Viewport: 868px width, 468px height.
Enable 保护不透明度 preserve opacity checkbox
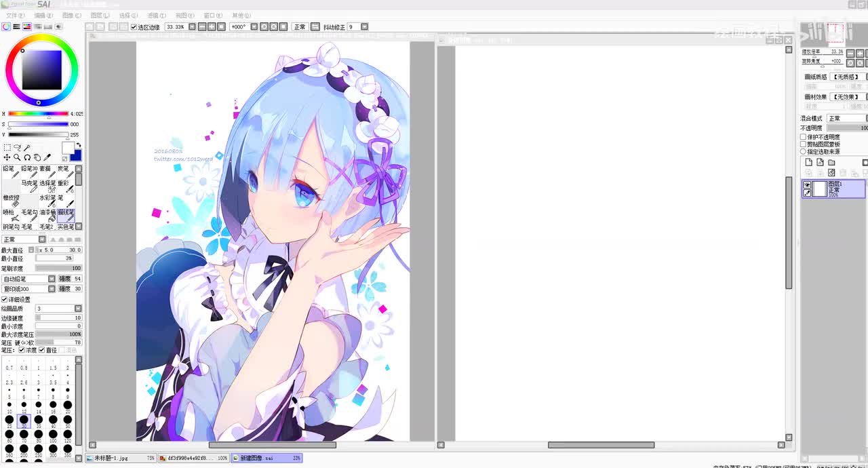coord(804,137)
